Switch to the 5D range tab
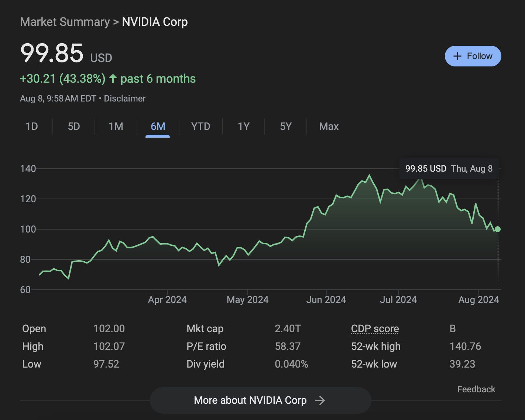This screenshot has height=420, width=525. [74, 127]
